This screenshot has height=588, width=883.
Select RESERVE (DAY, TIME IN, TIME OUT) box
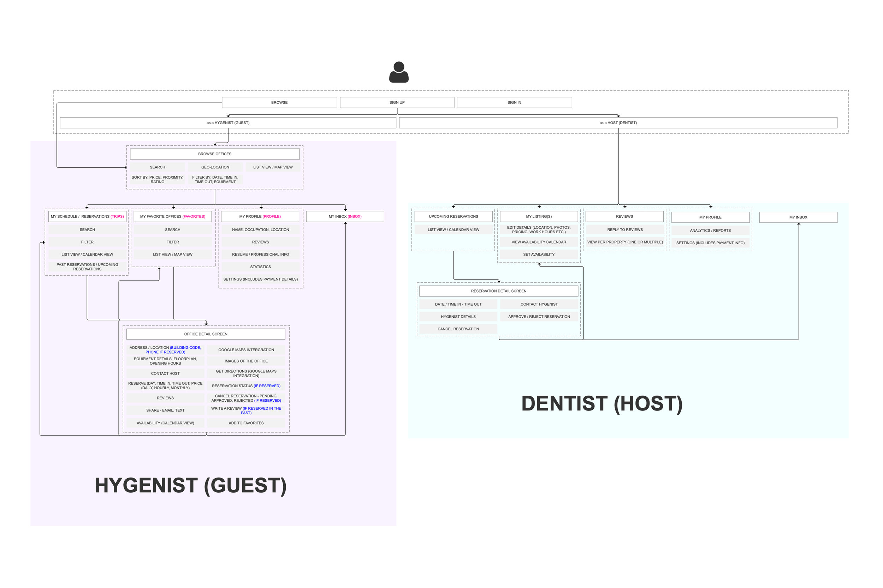(x=165, y=386)
